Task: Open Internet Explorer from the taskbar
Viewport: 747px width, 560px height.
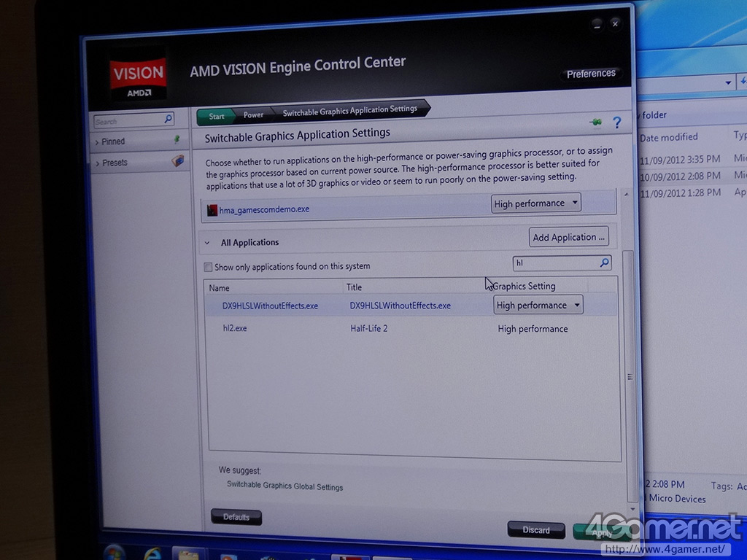Action: point(152,553)
